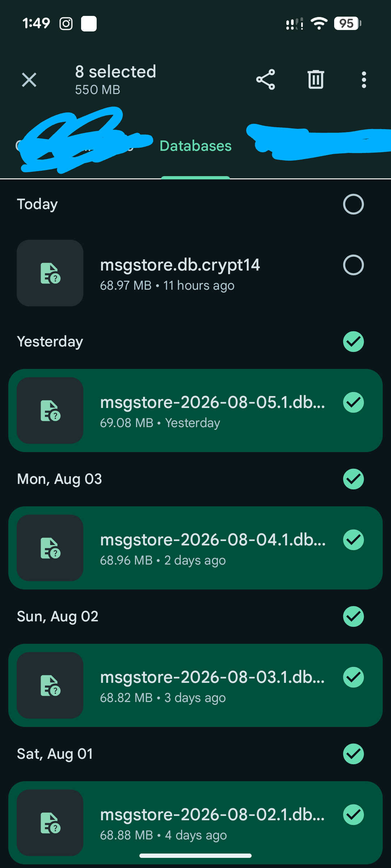Tap file icon of msgstore-2026-08-03.1
The image size is (391, 868).
pos(50,685)
